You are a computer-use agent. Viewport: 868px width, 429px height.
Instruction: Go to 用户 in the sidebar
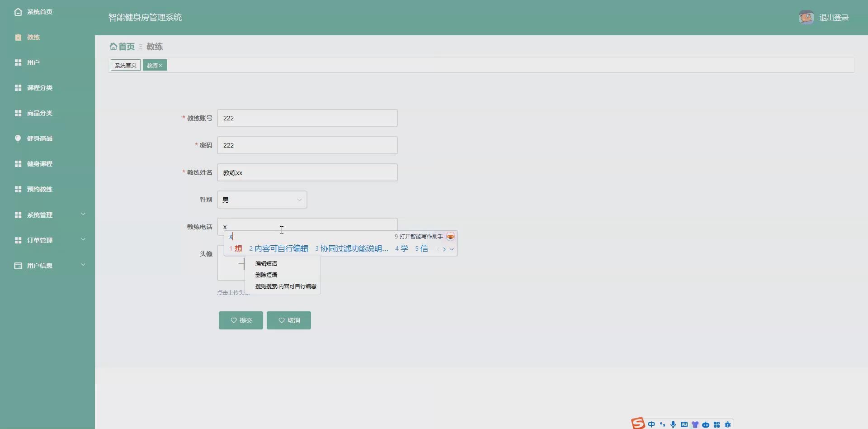point(33,62)
